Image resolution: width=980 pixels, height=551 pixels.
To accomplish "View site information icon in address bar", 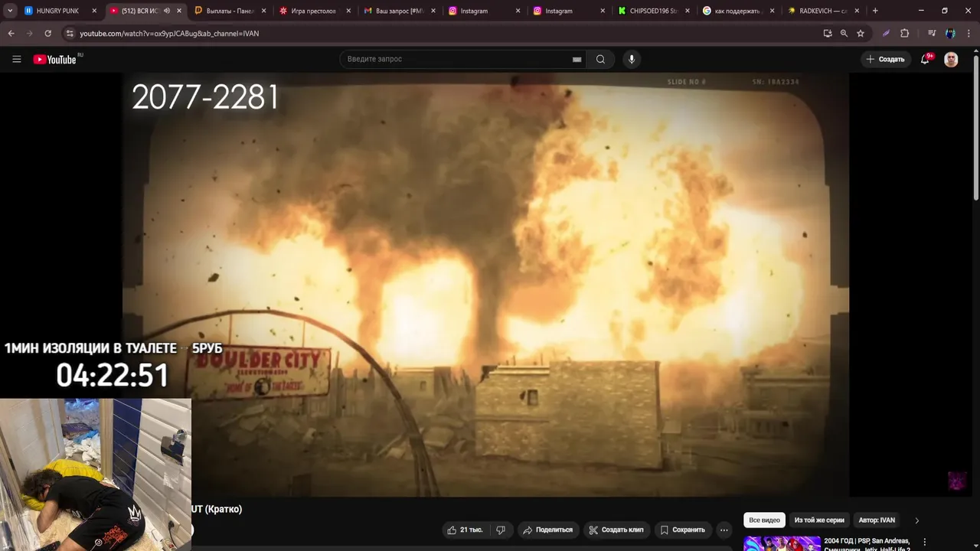I will (70, 34).
